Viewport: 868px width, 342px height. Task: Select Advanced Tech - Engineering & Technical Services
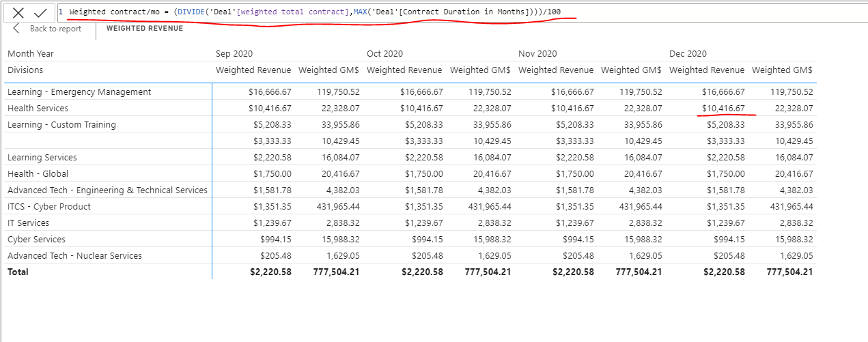point(107,190)
